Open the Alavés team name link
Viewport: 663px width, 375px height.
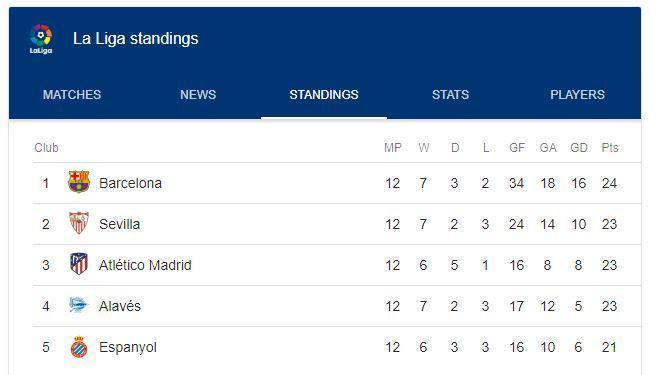pyautogui.click(x=120, y=306)
